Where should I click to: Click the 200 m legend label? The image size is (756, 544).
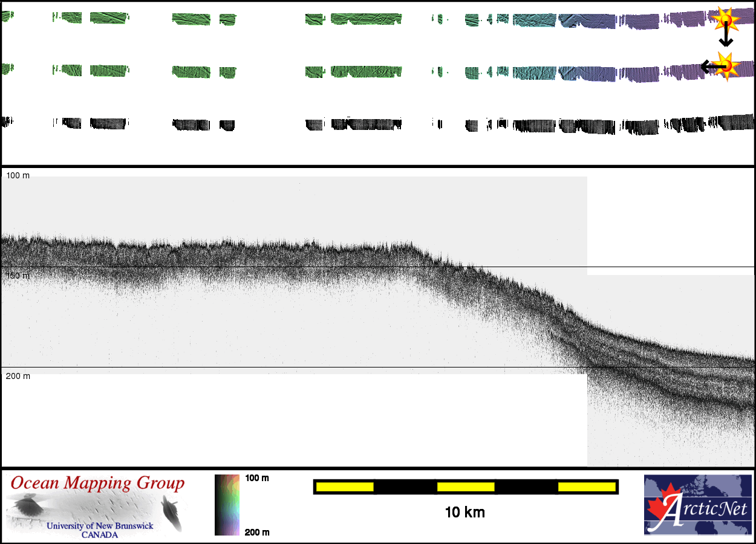pos(257,532)
